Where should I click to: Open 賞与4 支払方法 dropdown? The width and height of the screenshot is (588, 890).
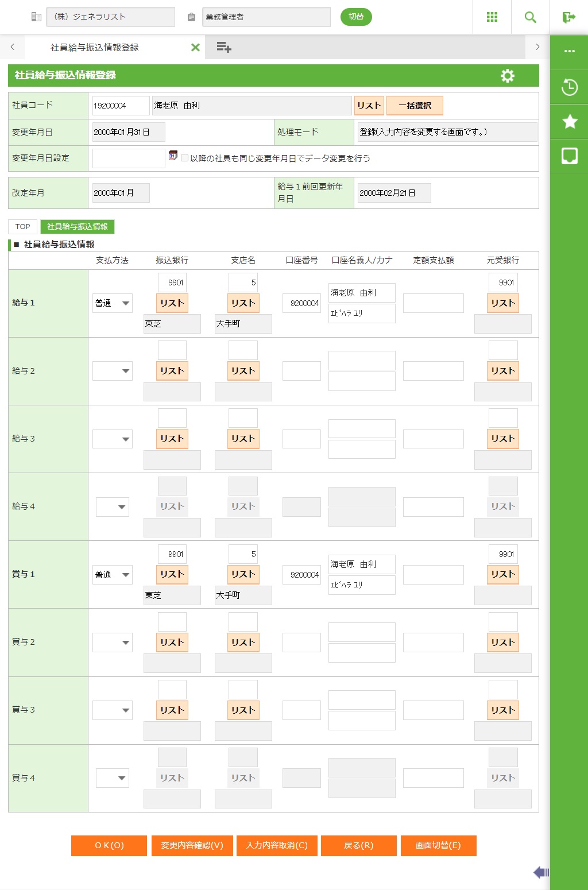tap(113, 778)
